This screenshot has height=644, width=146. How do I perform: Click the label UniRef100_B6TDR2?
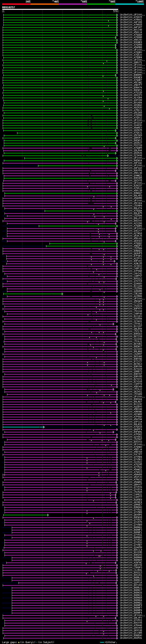(x=131, y=344)
